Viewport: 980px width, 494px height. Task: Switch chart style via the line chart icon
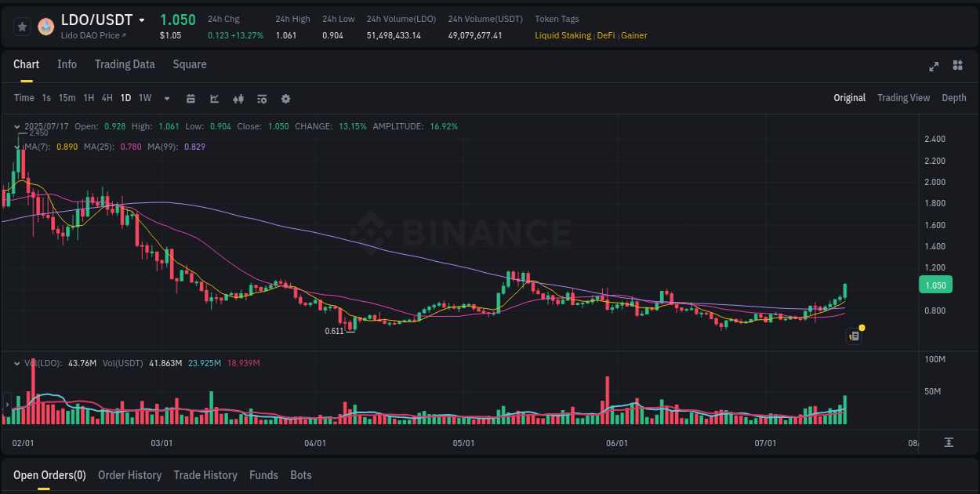(214, 99)
